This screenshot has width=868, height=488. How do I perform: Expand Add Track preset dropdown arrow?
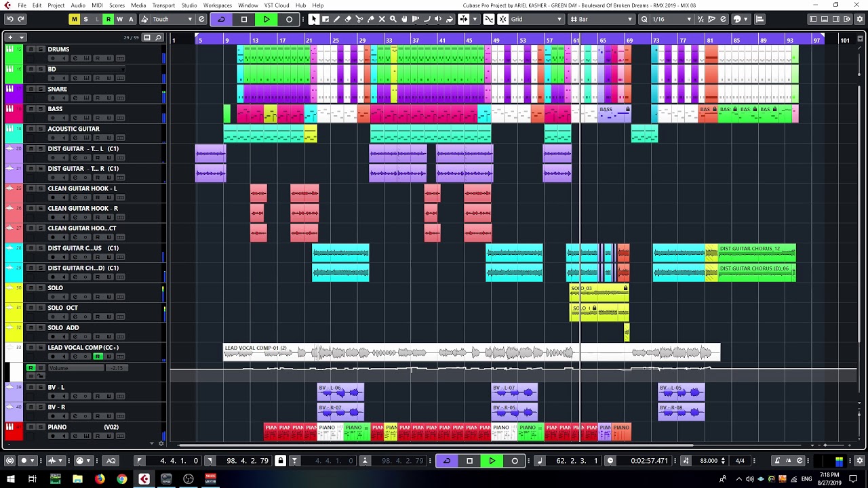pos(22,37)
